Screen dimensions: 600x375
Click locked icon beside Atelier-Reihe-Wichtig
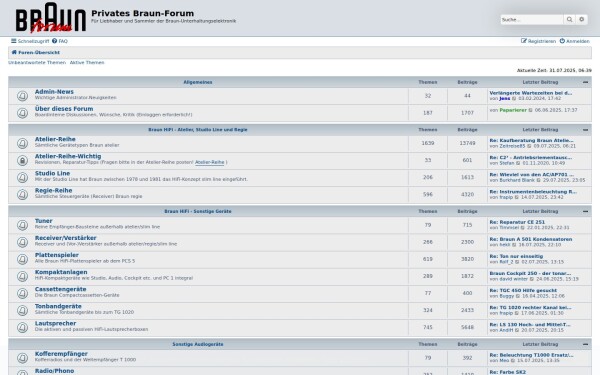click(22, 161)
